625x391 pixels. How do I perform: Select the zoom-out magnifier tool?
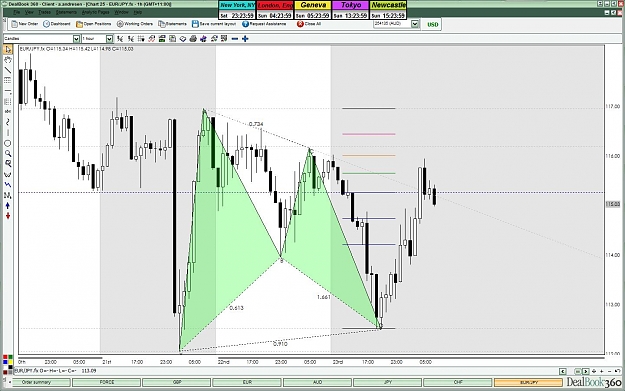click(8, 164)
